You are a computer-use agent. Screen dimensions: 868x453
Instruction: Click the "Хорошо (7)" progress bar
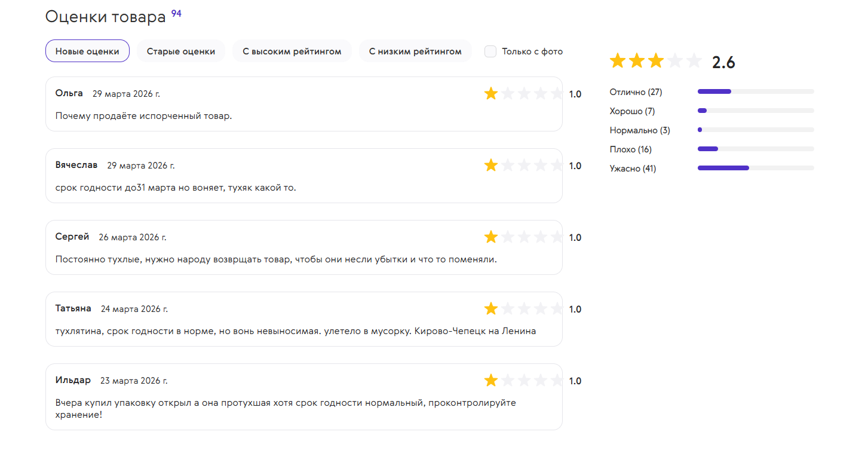coord(756,111)
